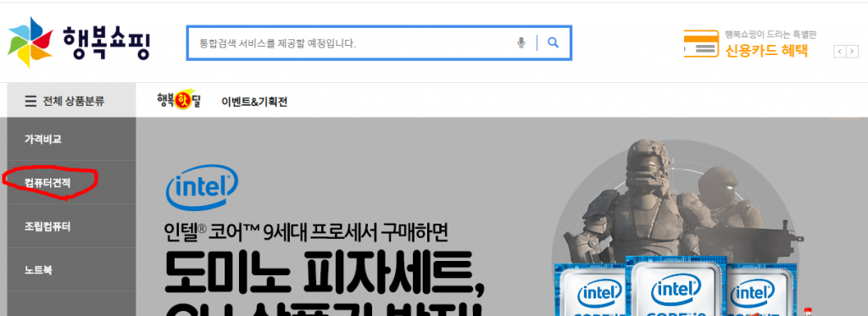
Task: Open the 행복핫딜 menu
Action: tap(179, 100)
